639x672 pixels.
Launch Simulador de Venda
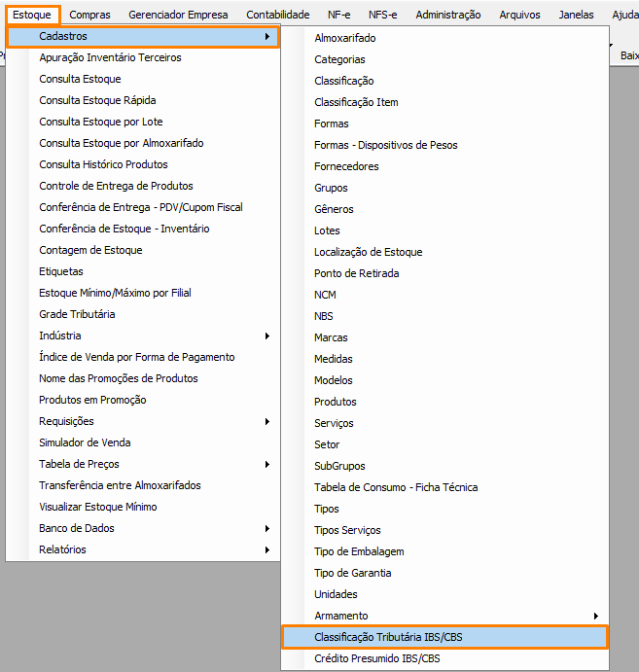click(x=143, y=442)
